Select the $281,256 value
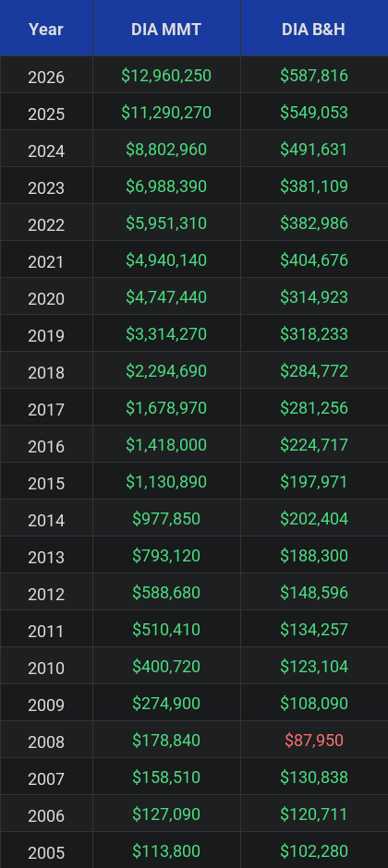 tap(314, 408)
